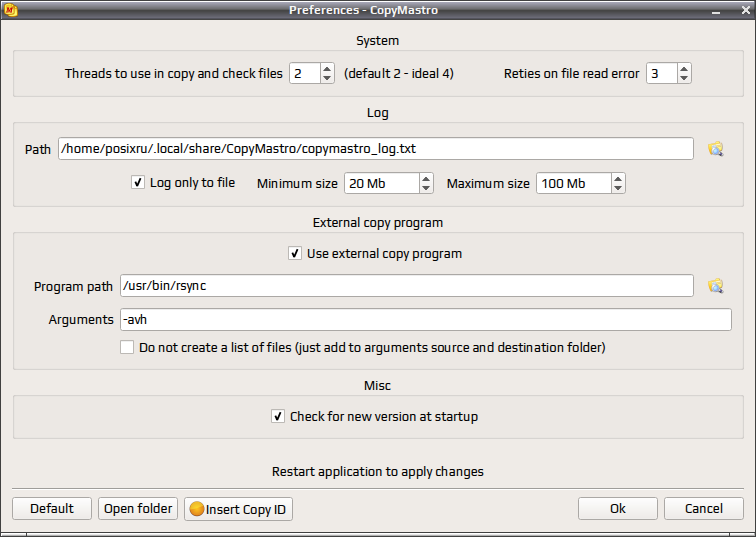Enable Do not create a list of files

pos(127,347)
